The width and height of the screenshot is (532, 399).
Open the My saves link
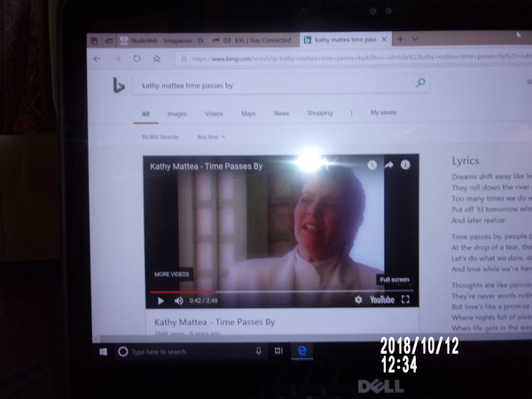(x=383, y=113)
